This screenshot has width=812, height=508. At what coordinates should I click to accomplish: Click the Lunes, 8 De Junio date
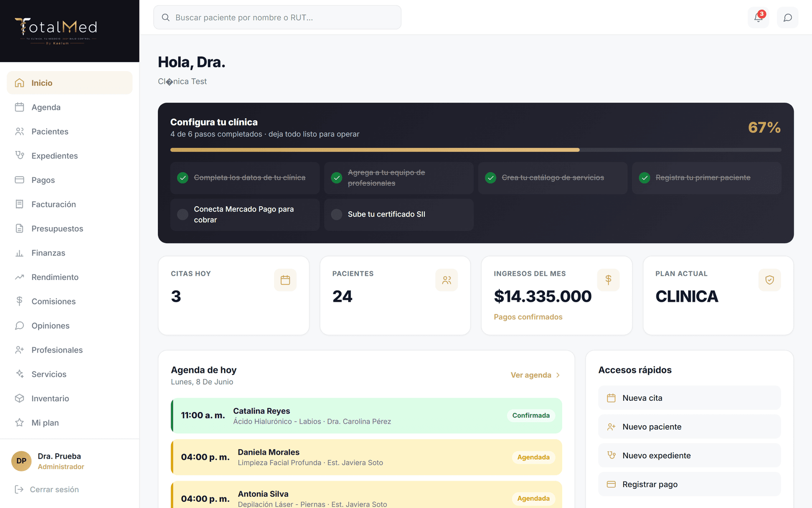(x=202, y=382)
